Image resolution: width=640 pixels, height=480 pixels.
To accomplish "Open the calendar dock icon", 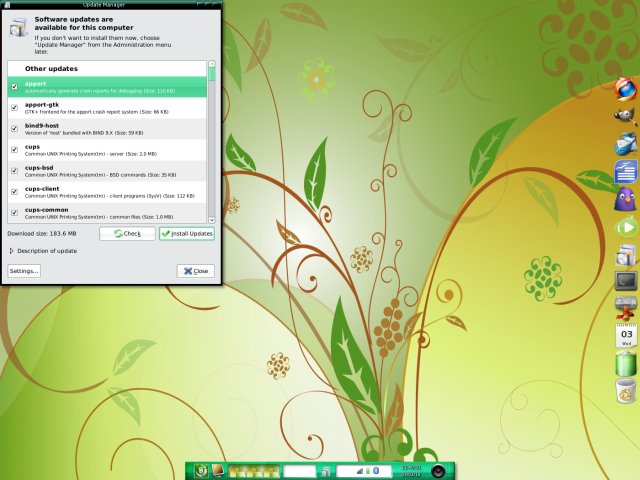I will (x=626, y=335).
